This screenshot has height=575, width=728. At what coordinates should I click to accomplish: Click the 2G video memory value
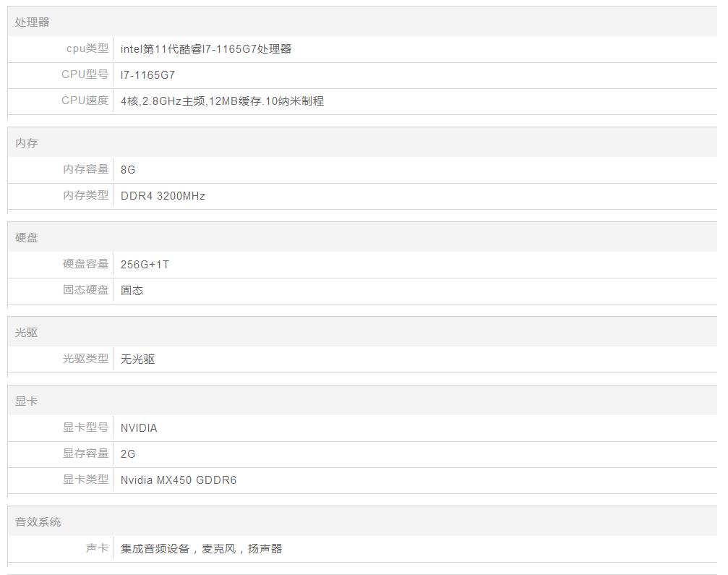(128, 454)
